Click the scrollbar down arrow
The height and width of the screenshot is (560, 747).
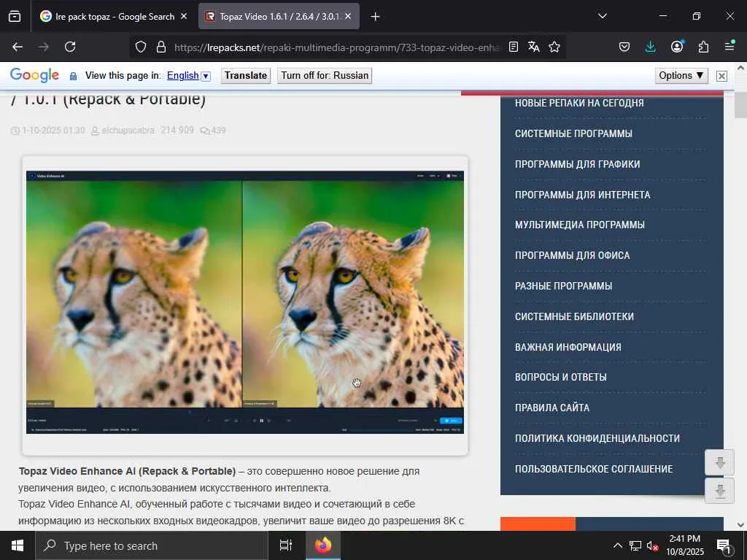pos(740,525)
